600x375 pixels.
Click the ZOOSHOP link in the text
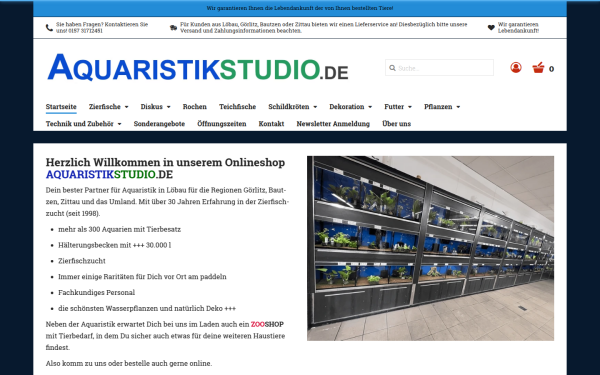[267, 324]
